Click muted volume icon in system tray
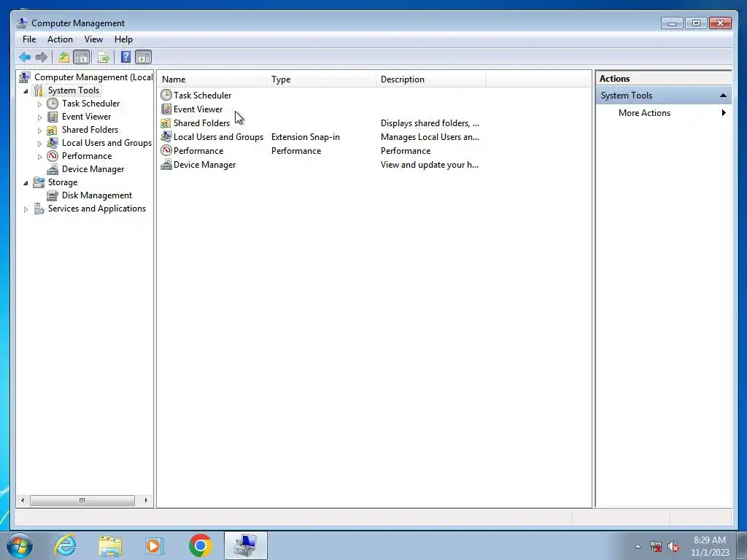Viewport: 747px width, 560px height. 673,547
